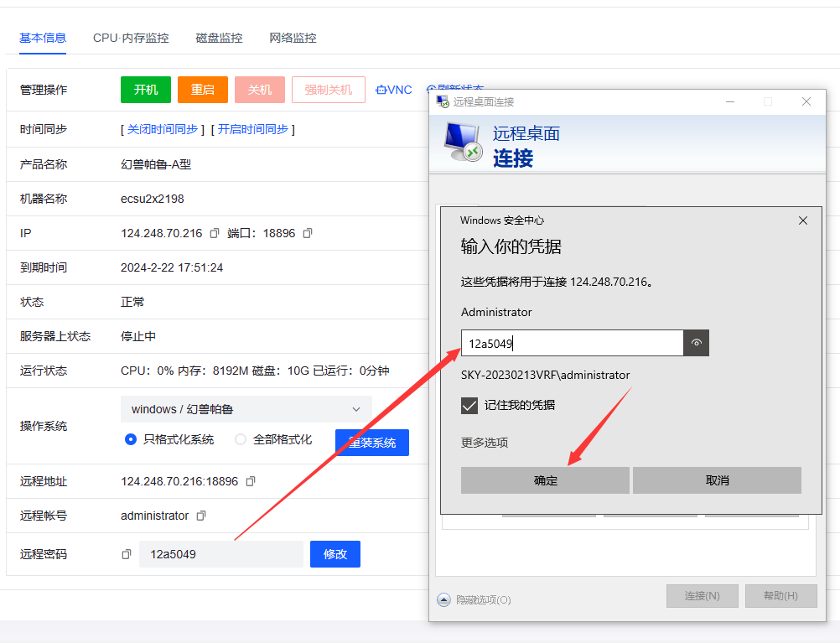Uncheck the 记住我的凭据 checkbox
Screen dimensions: 840x643
469,406
